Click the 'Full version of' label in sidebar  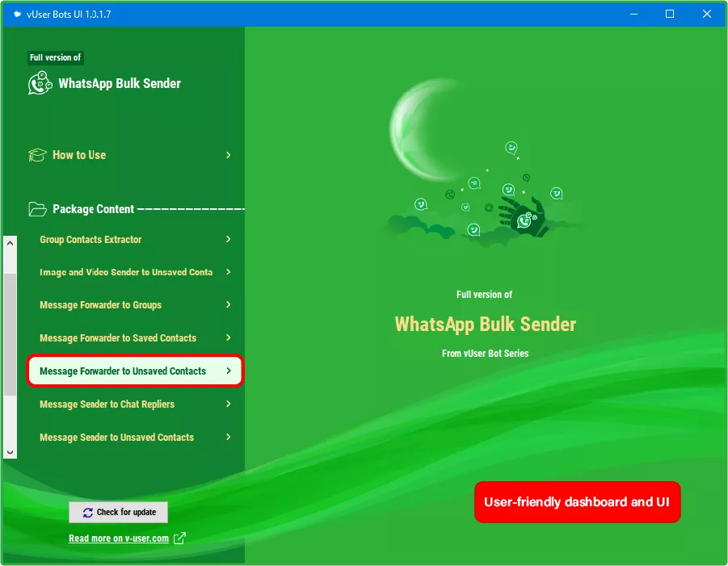(x=55, y=57)
